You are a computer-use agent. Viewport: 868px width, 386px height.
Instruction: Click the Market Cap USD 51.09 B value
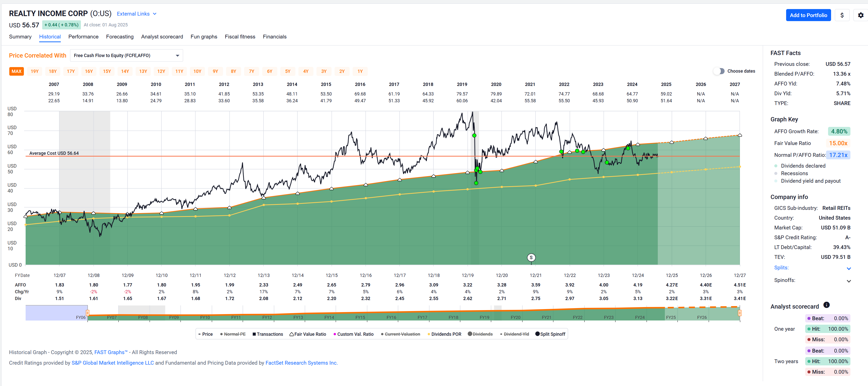point(835,228)
